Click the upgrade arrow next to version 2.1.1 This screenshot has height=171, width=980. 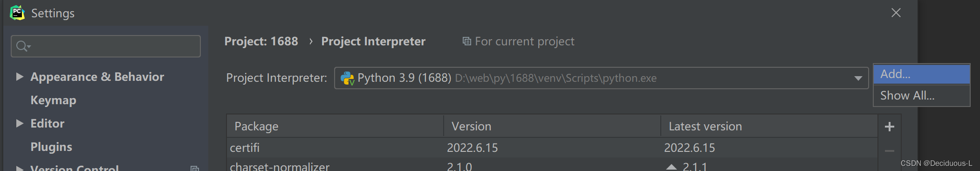coord(671,167)
